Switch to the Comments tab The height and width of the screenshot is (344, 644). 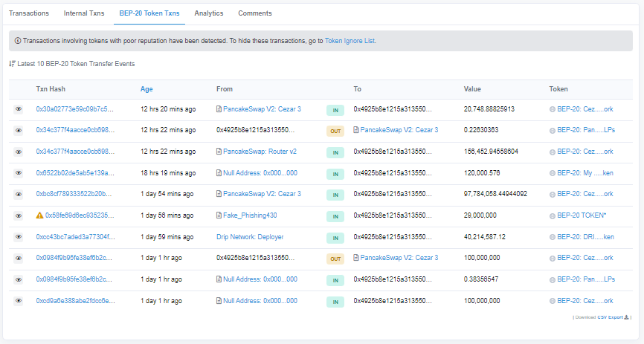[255, 13]
